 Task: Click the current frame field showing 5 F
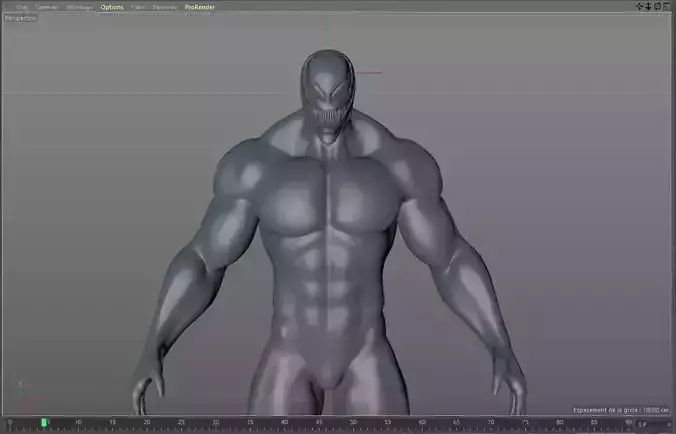click(x=653, y=425)
